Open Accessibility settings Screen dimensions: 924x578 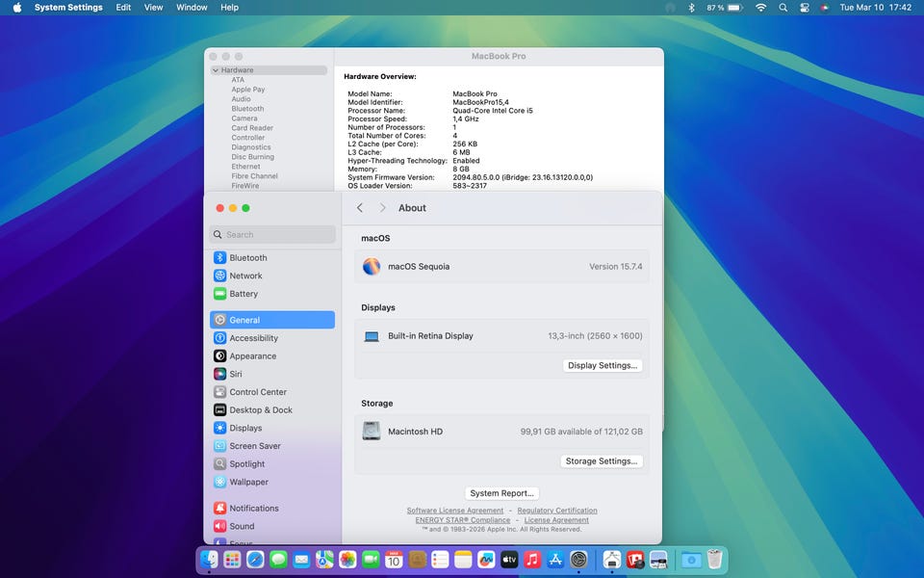pos(253,338)
